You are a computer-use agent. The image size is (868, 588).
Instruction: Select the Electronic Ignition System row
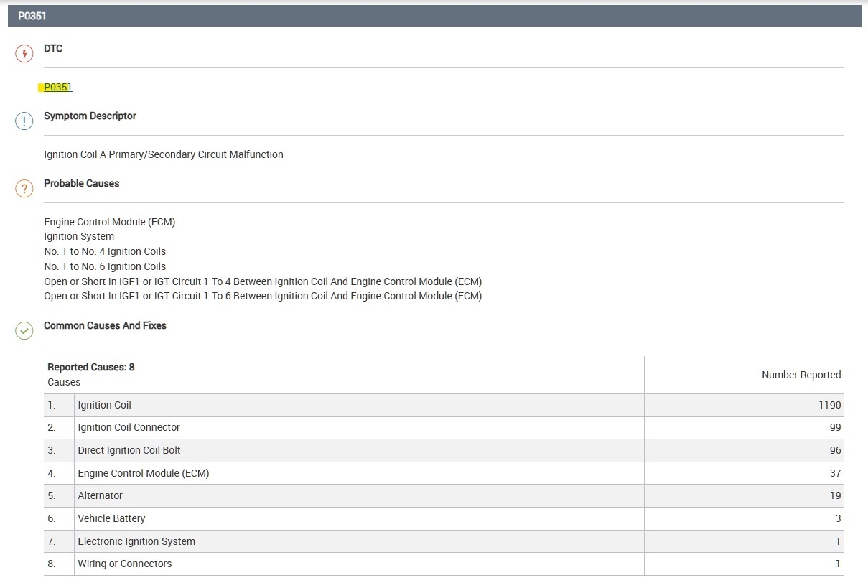click(444, 541)
